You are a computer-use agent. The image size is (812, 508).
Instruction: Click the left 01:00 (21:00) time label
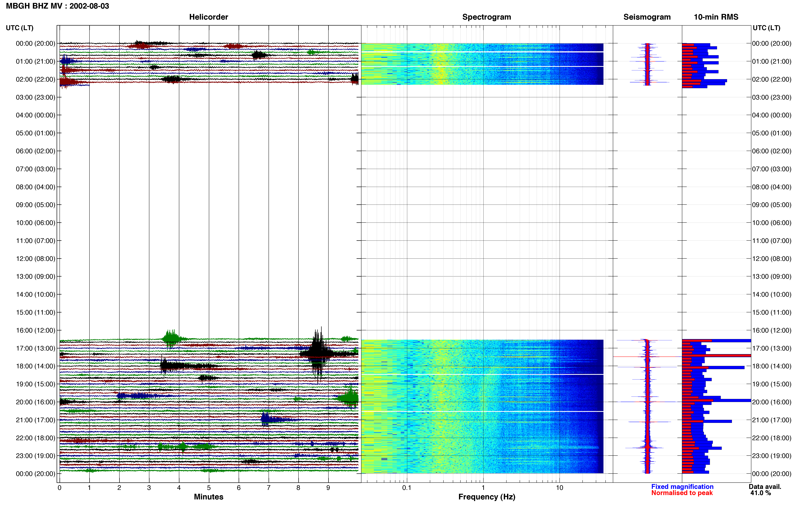(x=36, y=61)
